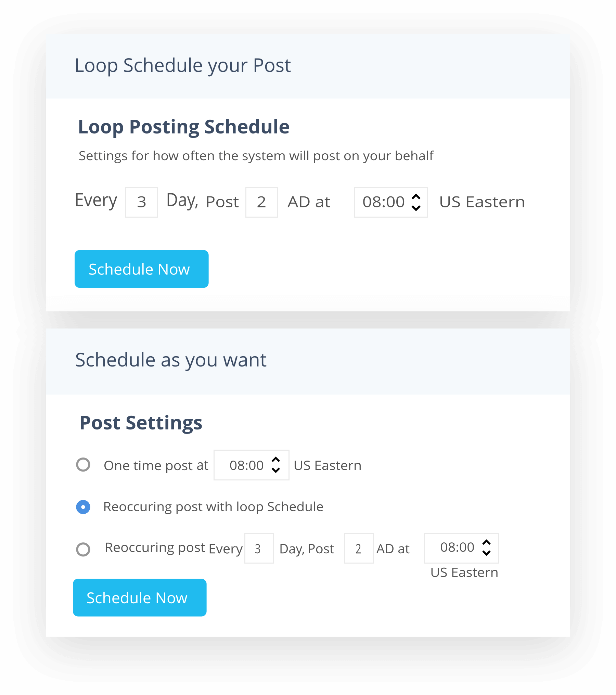Click the down arrow on Reoccuring post Every time
This screenshot has height=695, width=616.
(x=486, y=553)
